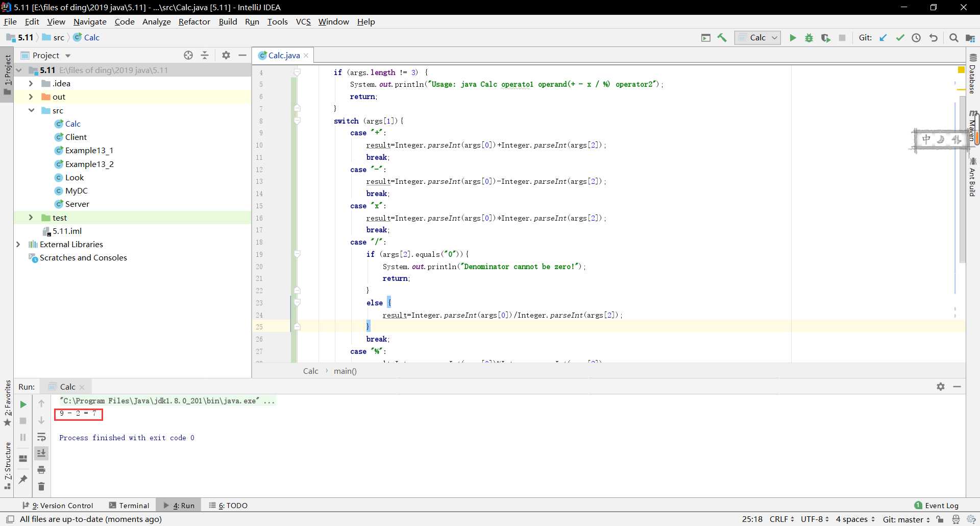Screen dimensions: 980x526
Task: Click the main() breadcrumb
Action: tap(345, 371)
